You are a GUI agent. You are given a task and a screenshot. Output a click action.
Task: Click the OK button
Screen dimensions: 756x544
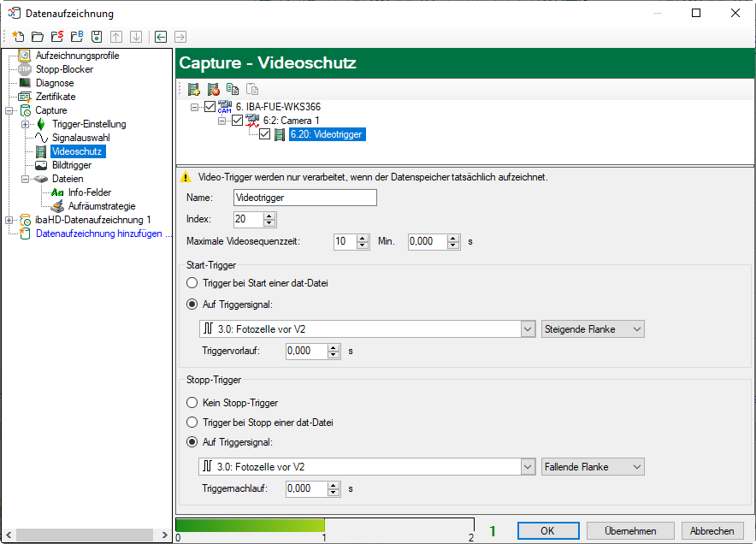[547, 530]
